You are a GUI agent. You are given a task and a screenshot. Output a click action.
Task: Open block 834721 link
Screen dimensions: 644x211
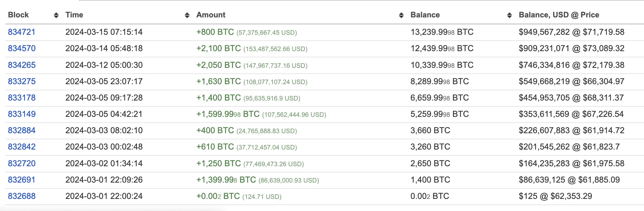point(22,32)
